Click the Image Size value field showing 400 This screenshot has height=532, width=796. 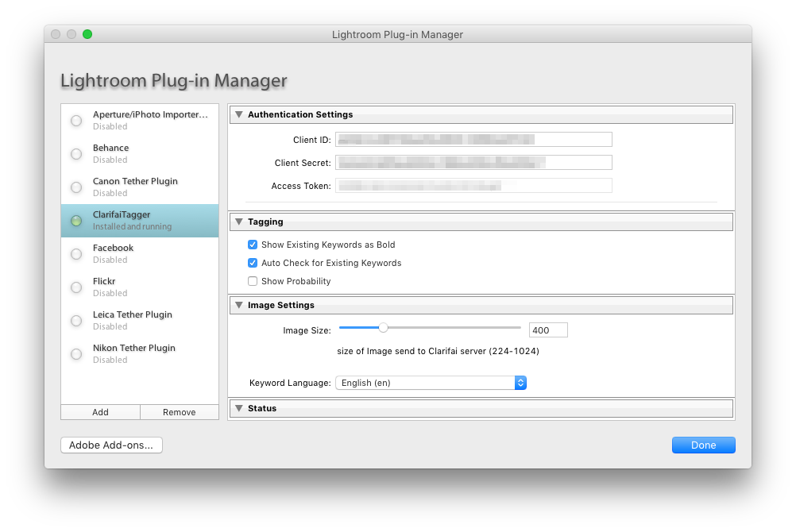[x=548, y=330]
